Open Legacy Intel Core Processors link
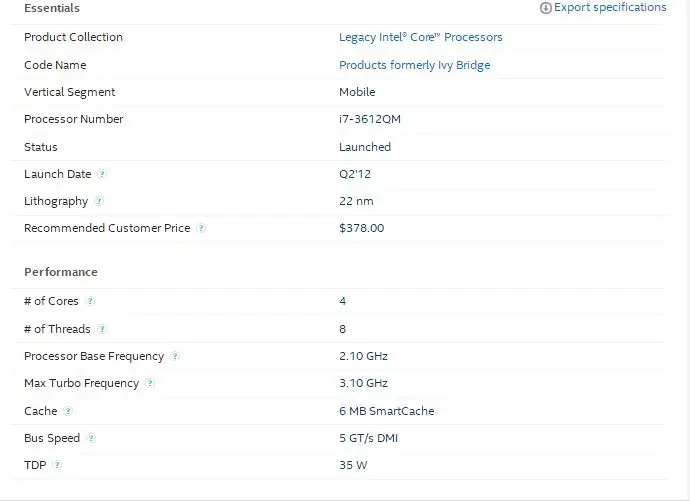The width and height of the screenshot is (690, 501). point(420,37)
